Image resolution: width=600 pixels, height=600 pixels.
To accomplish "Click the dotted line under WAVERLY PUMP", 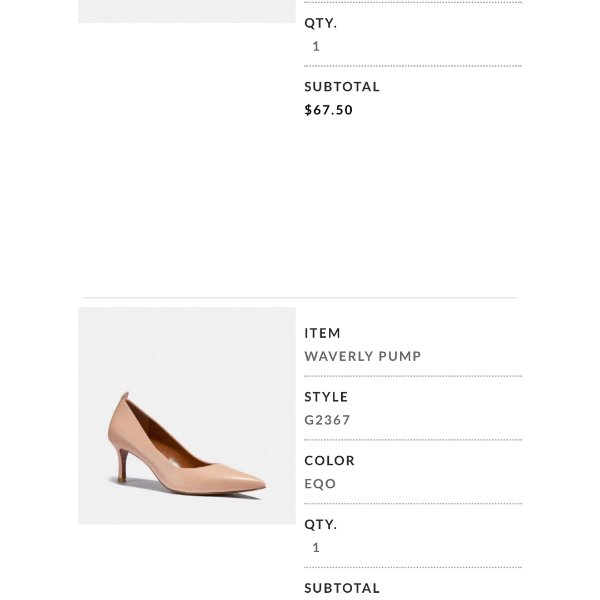I will 413,376.
